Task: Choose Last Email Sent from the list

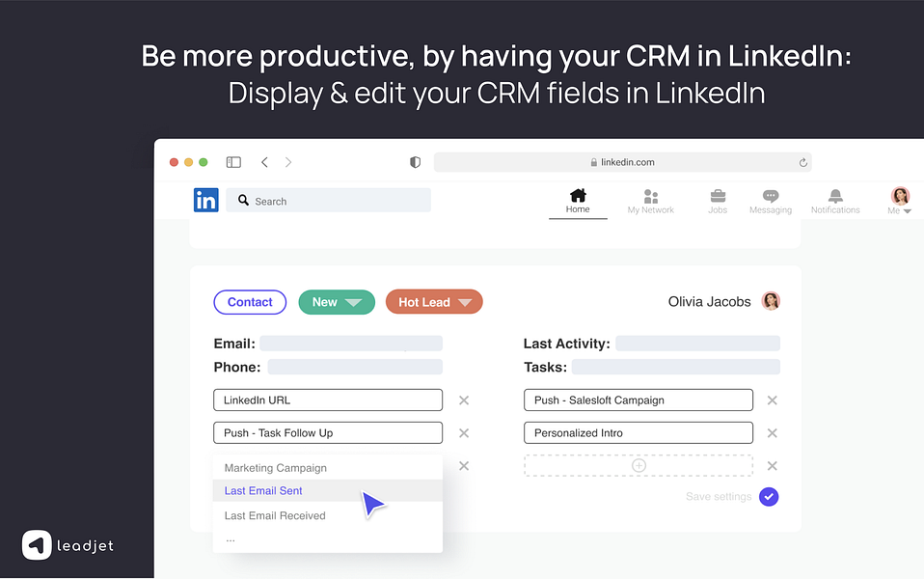Action: pyautogui.click(x=328, y=490)
